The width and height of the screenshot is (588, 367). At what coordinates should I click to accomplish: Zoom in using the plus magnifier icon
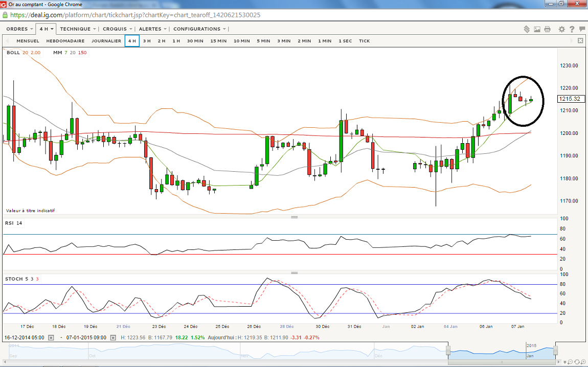[583, 362]
